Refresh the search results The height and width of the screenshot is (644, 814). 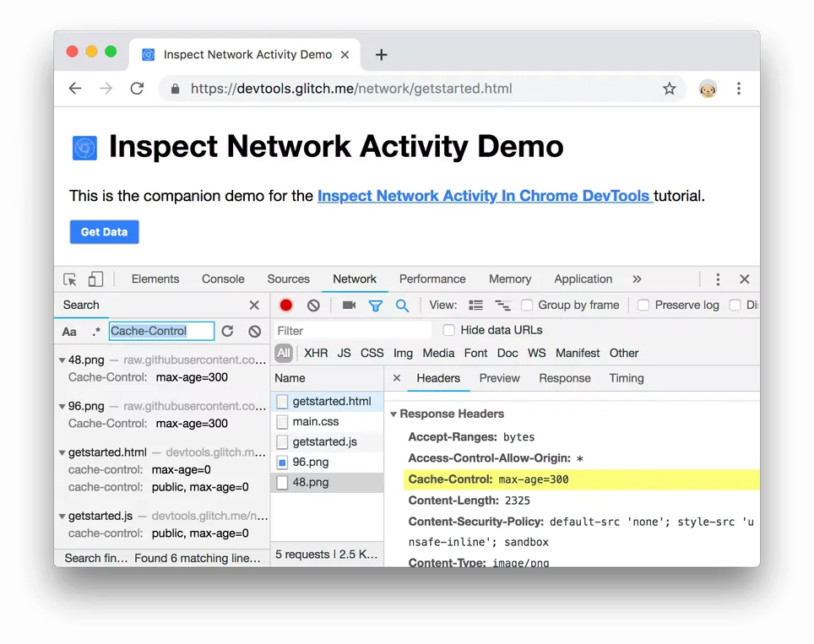[x=227, y=331]
